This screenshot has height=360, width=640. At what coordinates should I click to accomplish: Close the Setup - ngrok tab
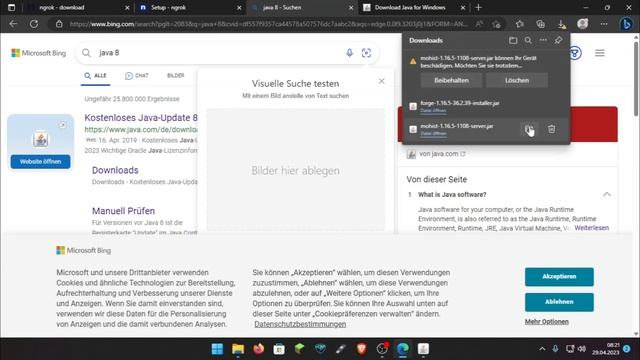(x=239, y=8)
